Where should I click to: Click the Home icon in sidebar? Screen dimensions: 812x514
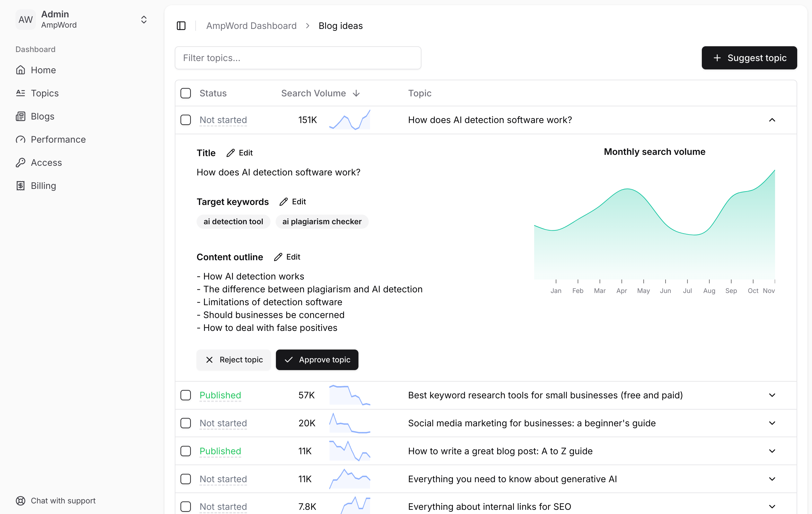21,70
